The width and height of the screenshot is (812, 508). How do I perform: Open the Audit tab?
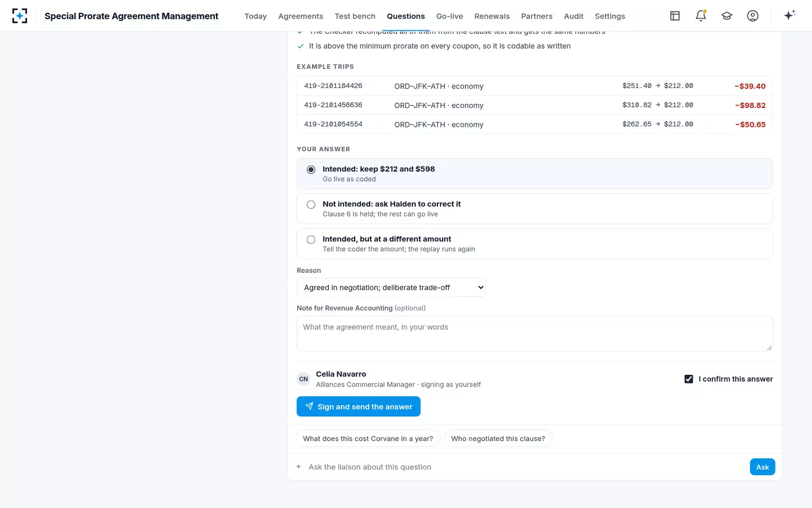click(573, 16)
